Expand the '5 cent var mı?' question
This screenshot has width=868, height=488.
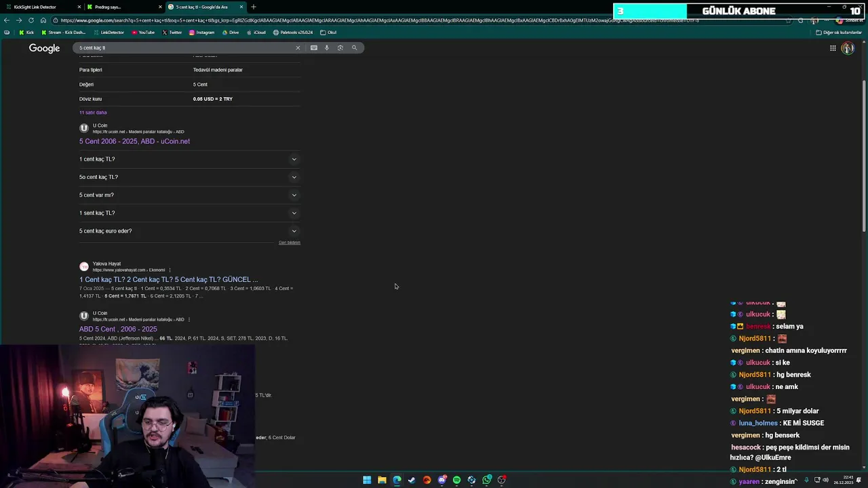click(189, 195)
